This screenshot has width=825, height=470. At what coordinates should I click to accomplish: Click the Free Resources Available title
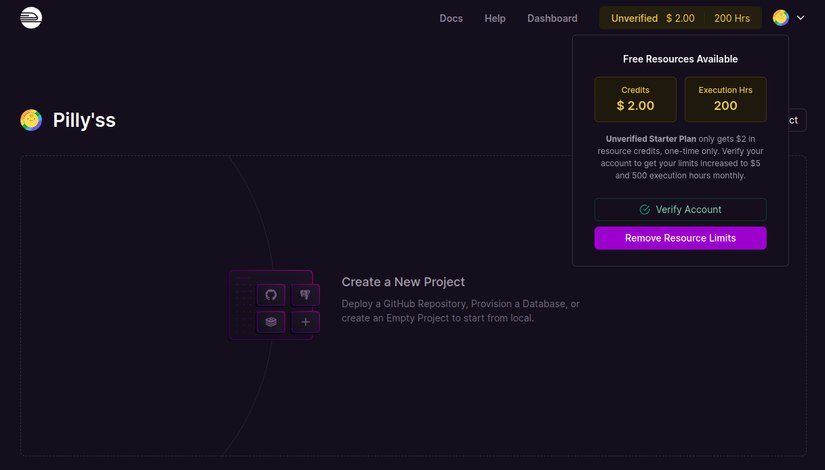click(x=680, y=59)
